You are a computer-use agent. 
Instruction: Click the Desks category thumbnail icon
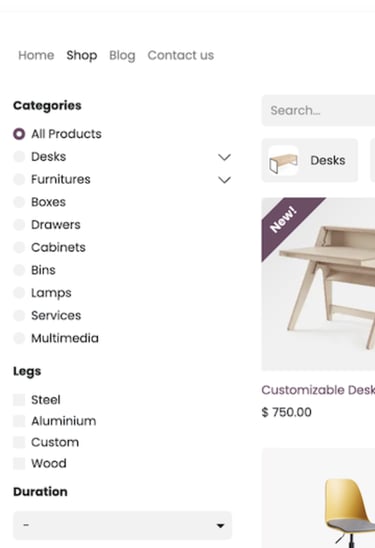(x=283, y=161)
